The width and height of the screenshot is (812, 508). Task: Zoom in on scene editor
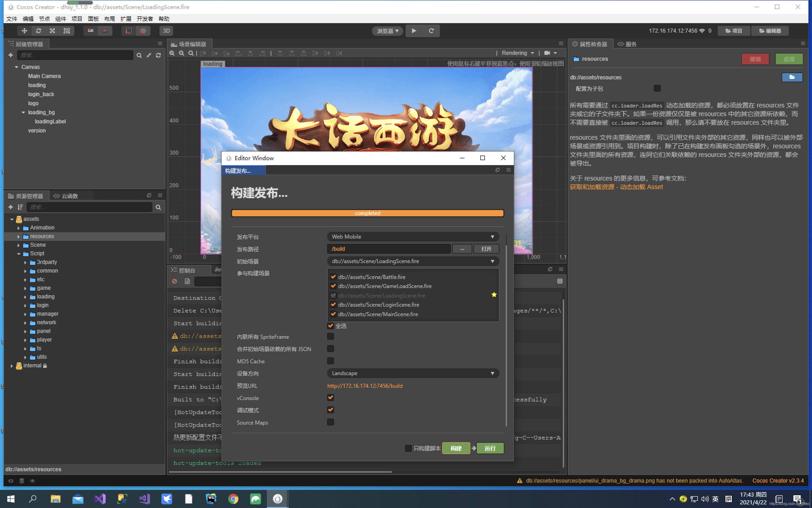click(172, 53)
